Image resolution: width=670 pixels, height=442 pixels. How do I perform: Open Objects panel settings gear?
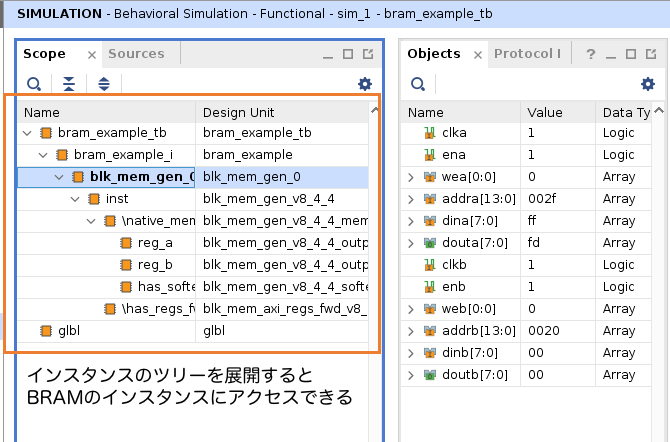tap(647, 85)
